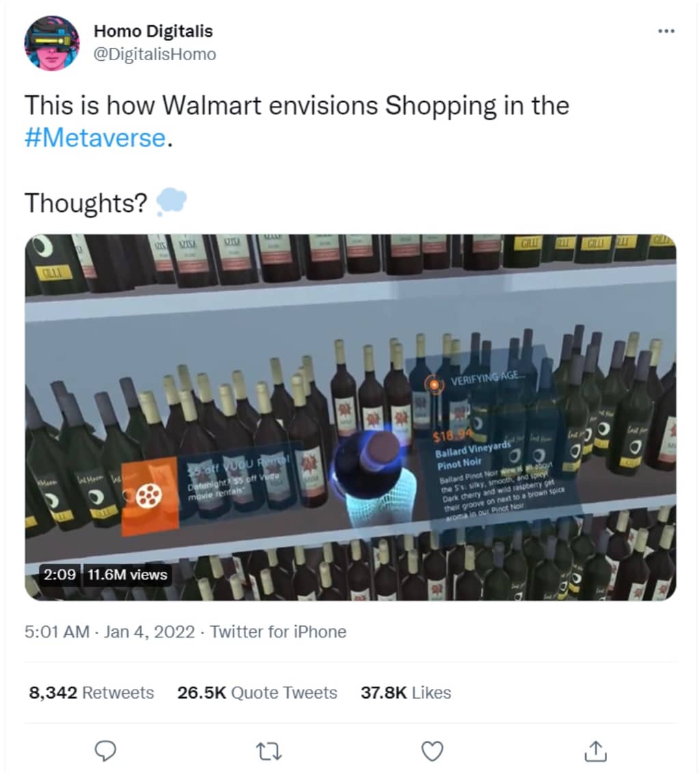700x775 pixels.
Task: Click the Twitter for iPhone source link
Action: click(278, 631)
